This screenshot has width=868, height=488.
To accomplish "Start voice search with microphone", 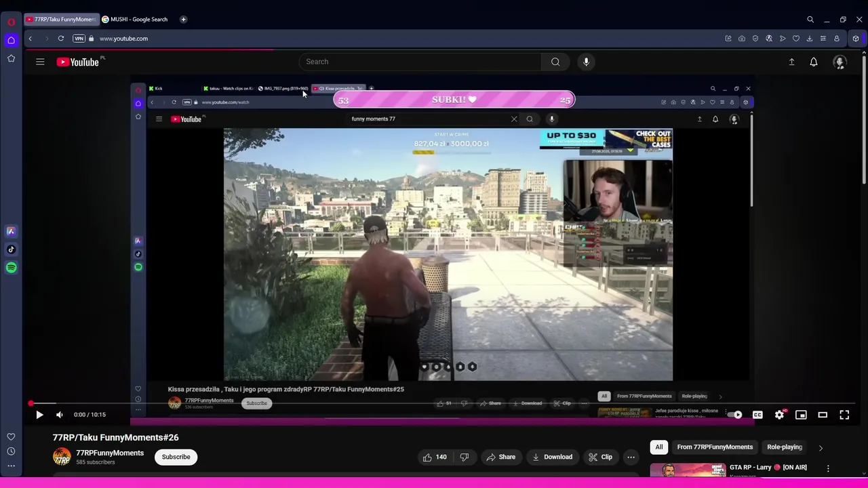I will [x=587, y=62].
